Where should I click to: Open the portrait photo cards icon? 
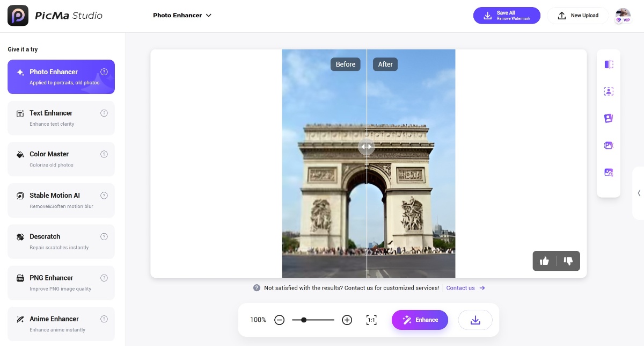(x=609, y=118)
